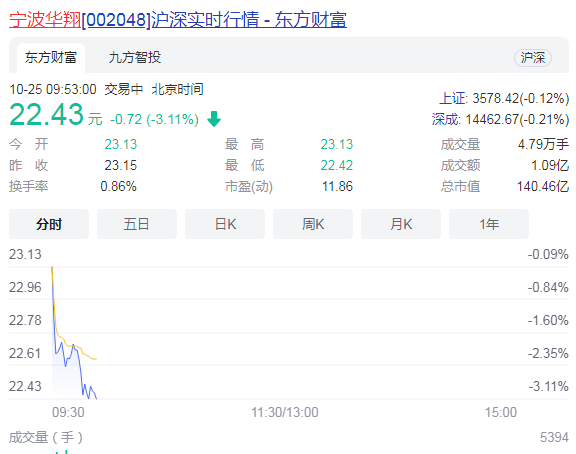576x454 pixels.
Task: Click the 今开 value 23.13
Action: (x=120, y=144)
